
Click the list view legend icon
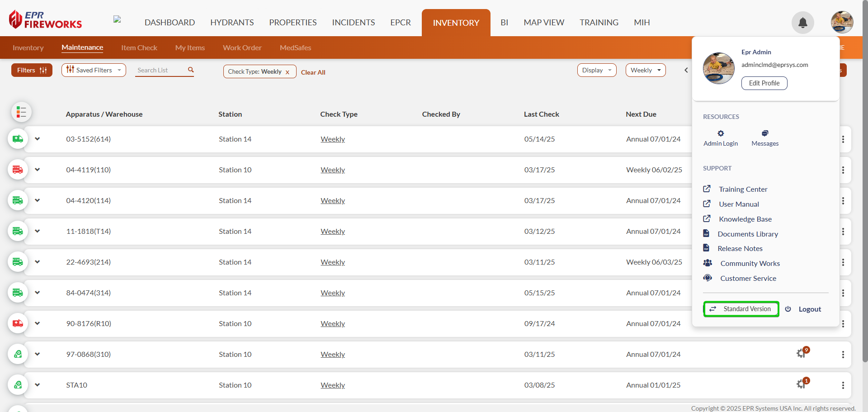pyautogui.click(x=21, y=112)
